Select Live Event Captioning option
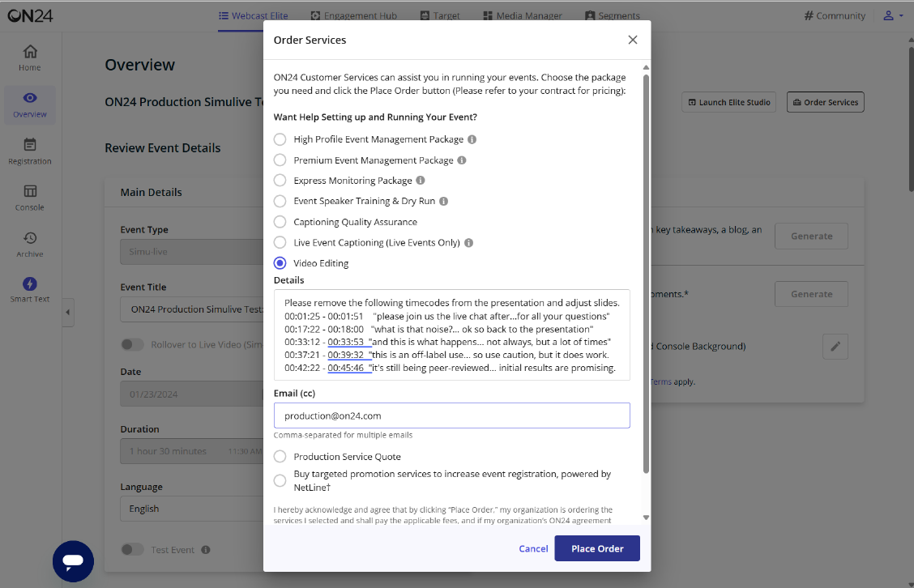This screenshot has height=588, width=914. 280,242
